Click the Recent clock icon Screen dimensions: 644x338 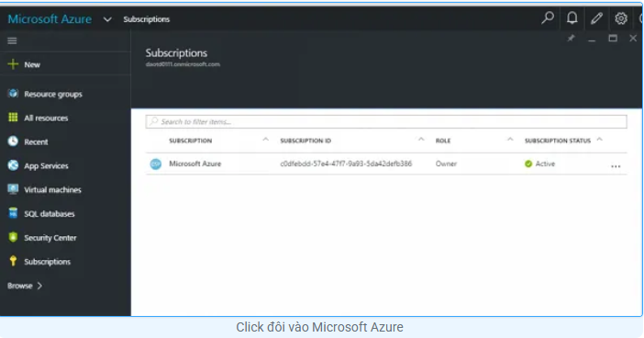pyautogui.click(x=13, y=141)
